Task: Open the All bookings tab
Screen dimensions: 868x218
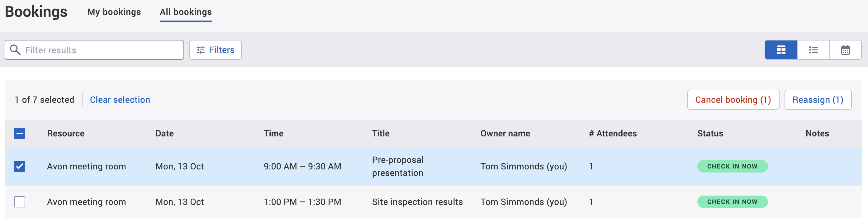Action: click(x=186, y=12)
